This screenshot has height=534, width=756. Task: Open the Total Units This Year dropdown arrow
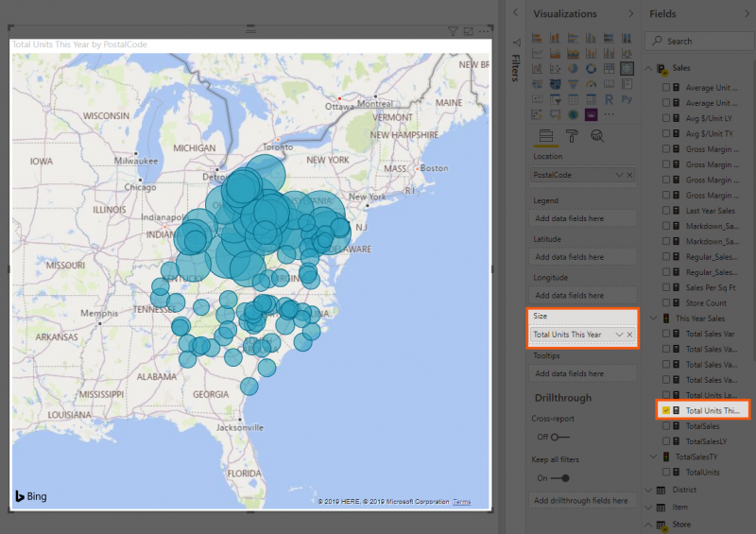[619, 335]
